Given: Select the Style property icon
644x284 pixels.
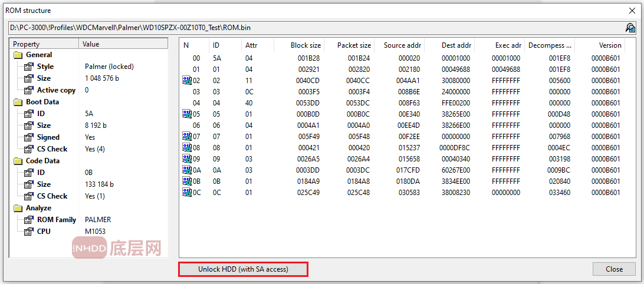Looking at the screenshot, I should tap(28, 67).
